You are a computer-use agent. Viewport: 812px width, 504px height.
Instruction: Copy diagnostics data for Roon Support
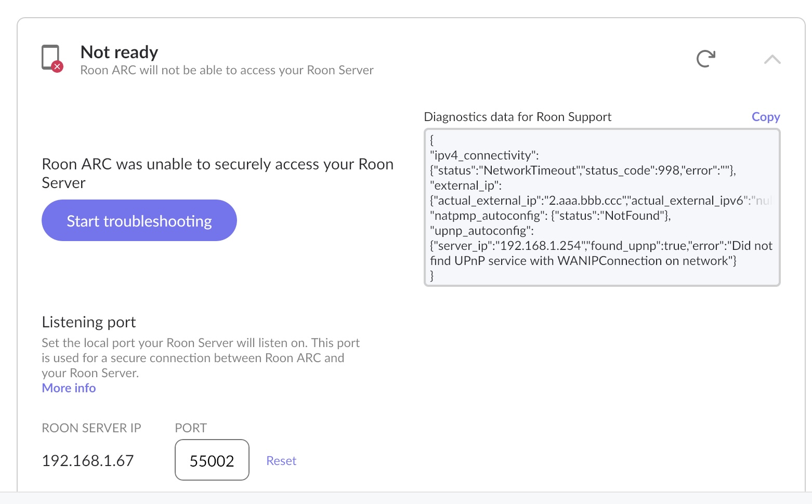(x=766, y=117)
